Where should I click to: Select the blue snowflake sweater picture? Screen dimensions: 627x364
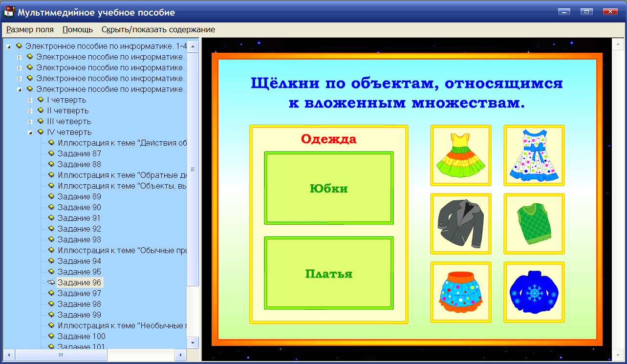534,292
